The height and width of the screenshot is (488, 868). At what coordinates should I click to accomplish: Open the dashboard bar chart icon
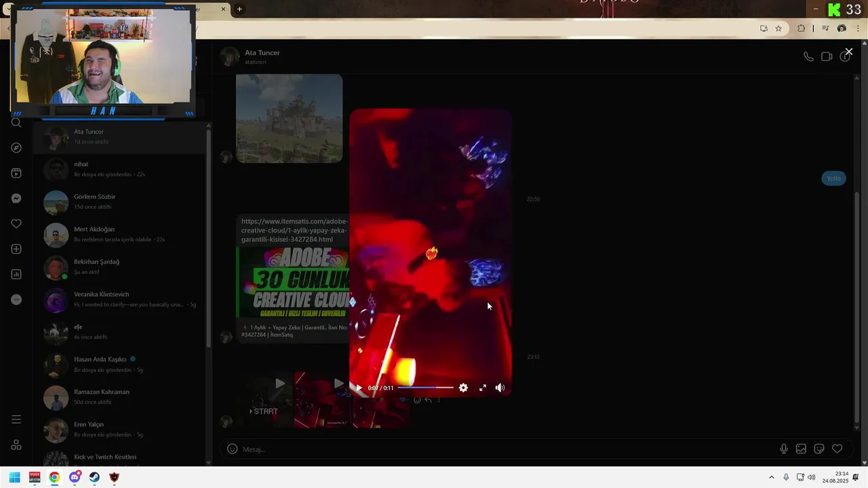pos(16,274)
